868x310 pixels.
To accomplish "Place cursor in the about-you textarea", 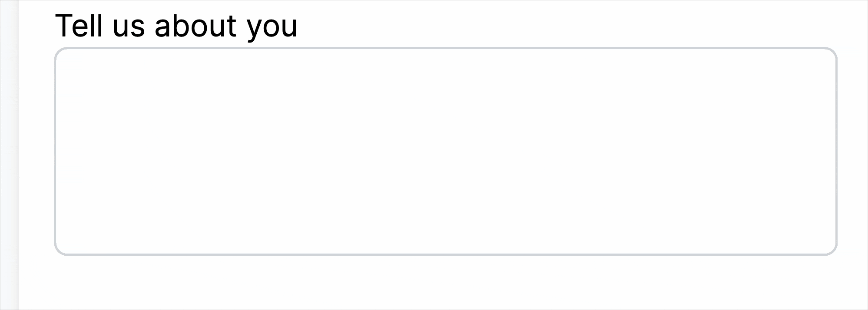I will point(445,151).
